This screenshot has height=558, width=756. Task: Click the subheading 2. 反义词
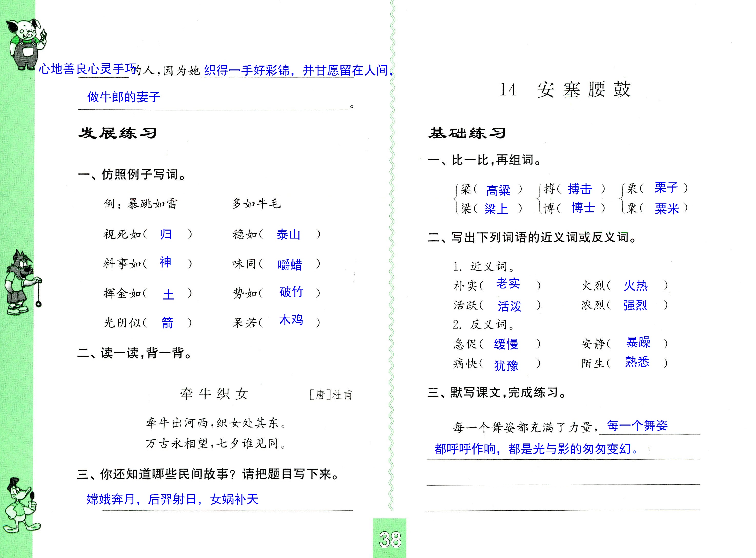click(484, 325)
